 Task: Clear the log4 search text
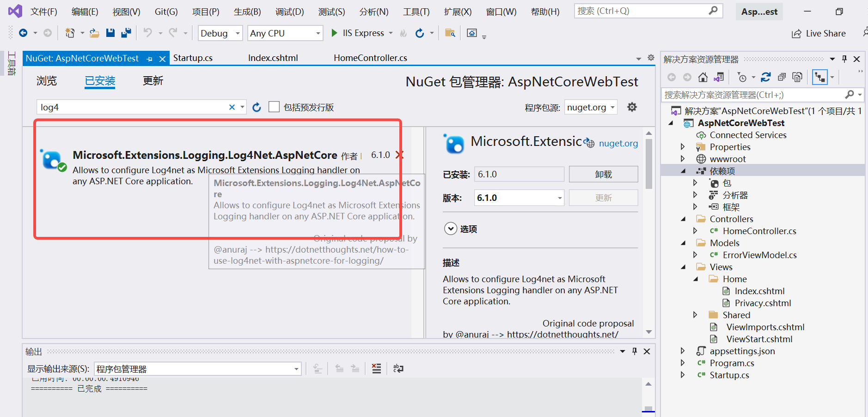(x=232, y=107)
